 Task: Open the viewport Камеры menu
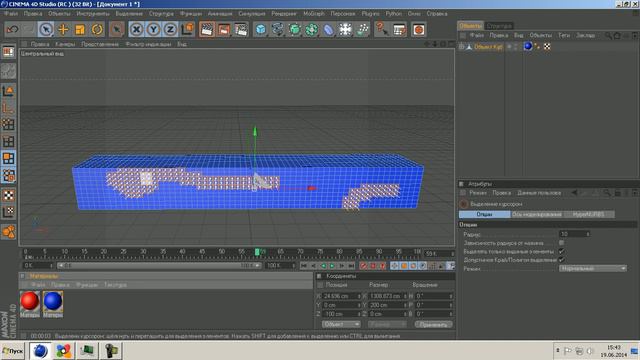[65, 44]
